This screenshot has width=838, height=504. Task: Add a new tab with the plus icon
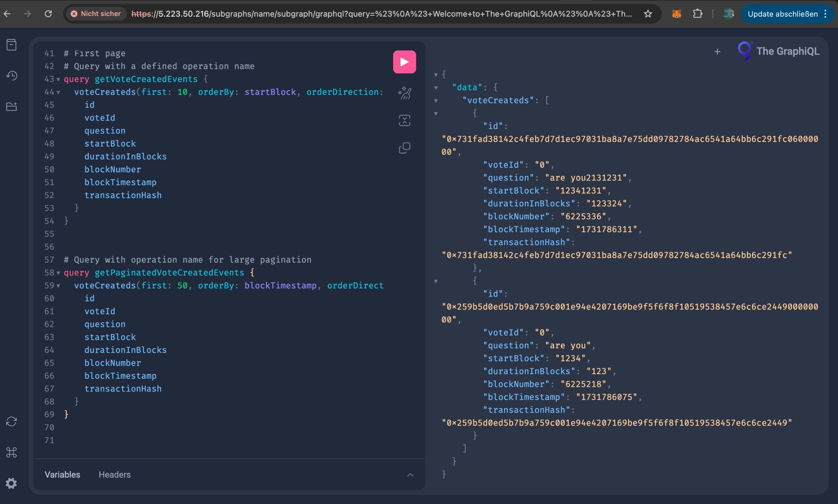point(717,52)
